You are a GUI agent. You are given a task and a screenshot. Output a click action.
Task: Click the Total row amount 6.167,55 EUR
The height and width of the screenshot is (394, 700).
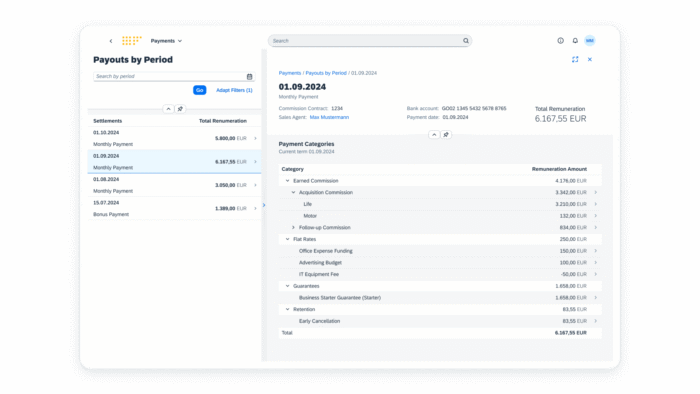pos(571,333)
